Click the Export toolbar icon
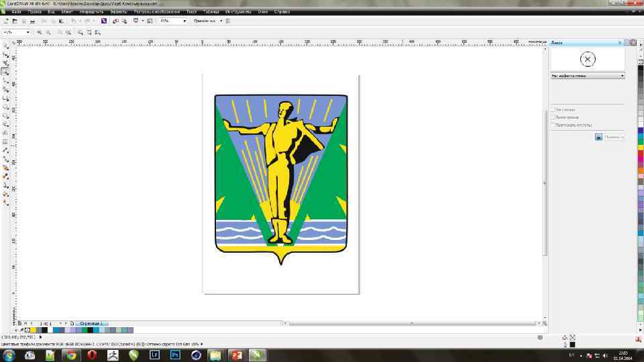The width and height of the screenshot is (644, 362). pyautogui.click(x=124, y=21)
